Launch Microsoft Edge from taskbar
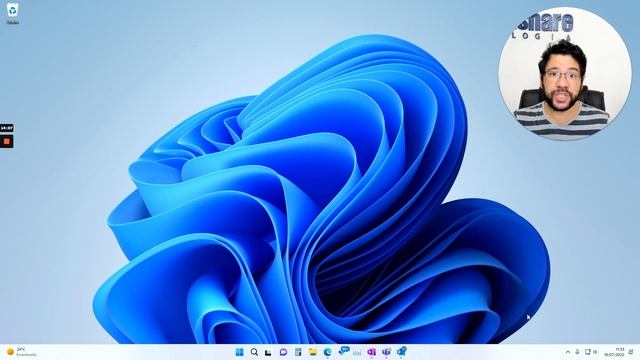The image size is (640, 360). (327, 352)
